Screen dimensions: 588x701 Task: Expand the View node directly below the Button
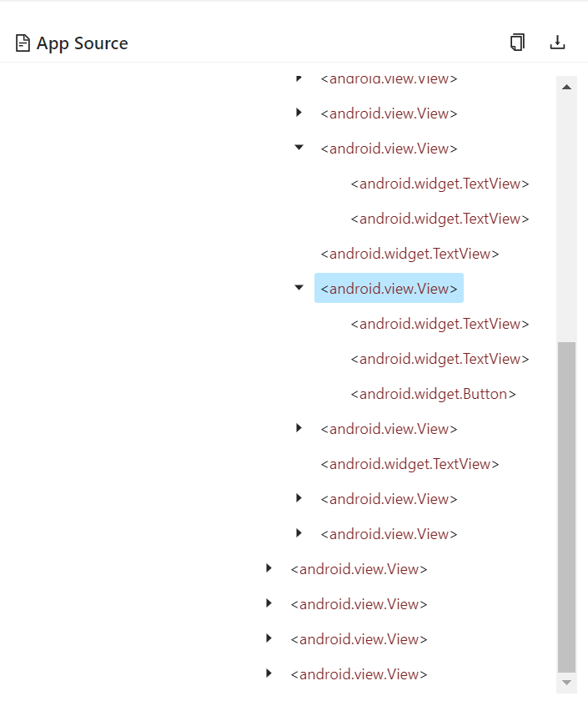point(299,428)
